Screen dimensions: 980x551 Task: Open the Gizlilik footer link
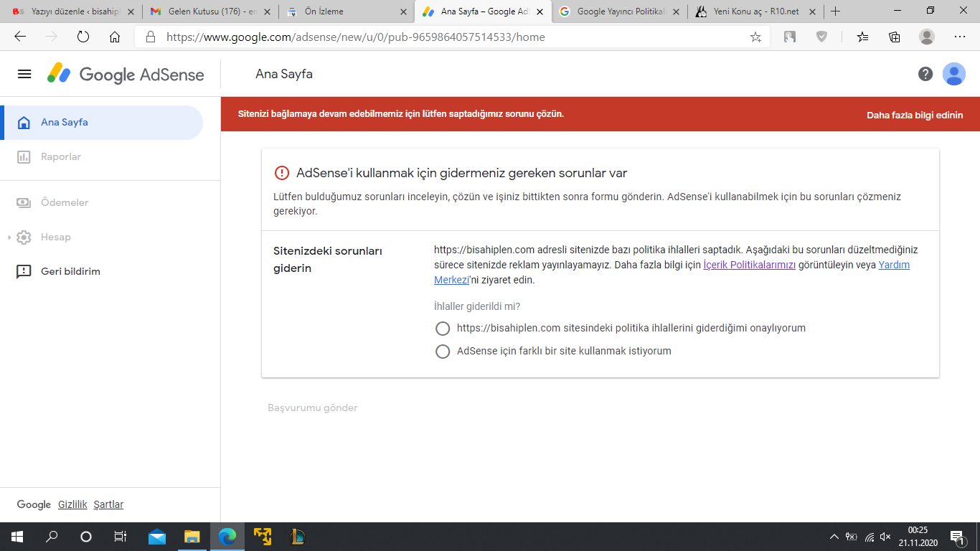(x=72, y=504)
